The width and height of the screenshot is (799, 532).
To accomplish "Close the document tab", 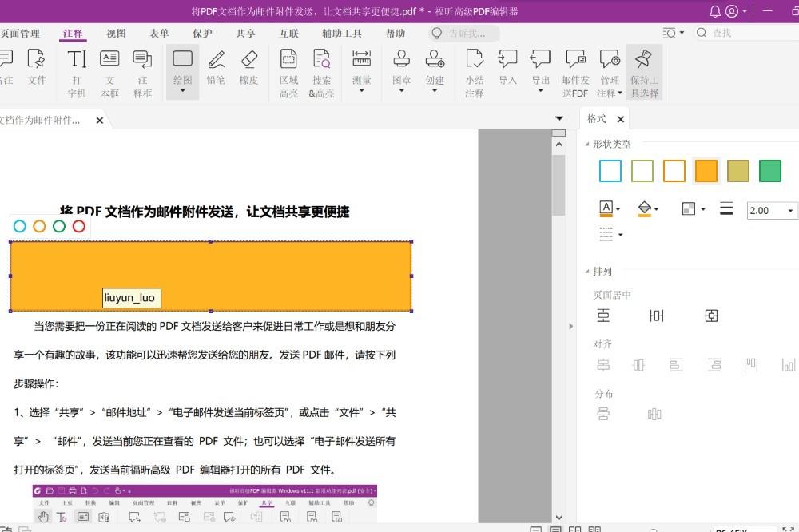I will point(100,121).
